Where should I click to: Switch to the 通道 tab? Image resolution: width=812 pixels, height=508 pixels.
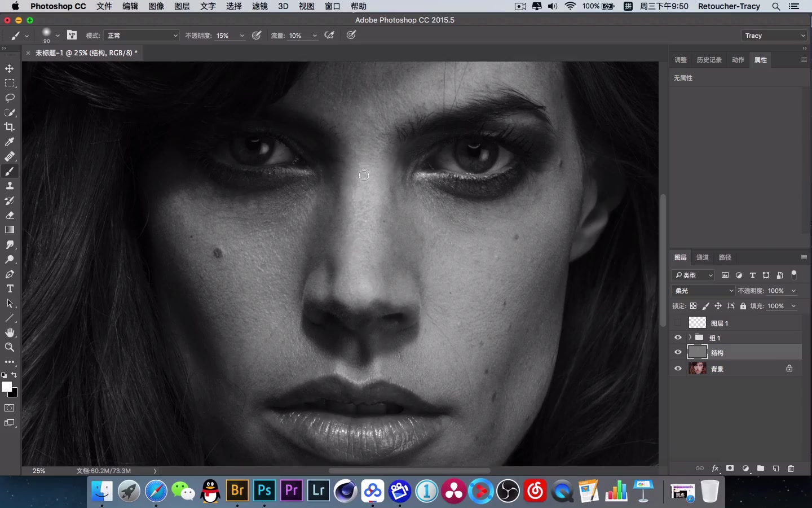click(703, 257)
